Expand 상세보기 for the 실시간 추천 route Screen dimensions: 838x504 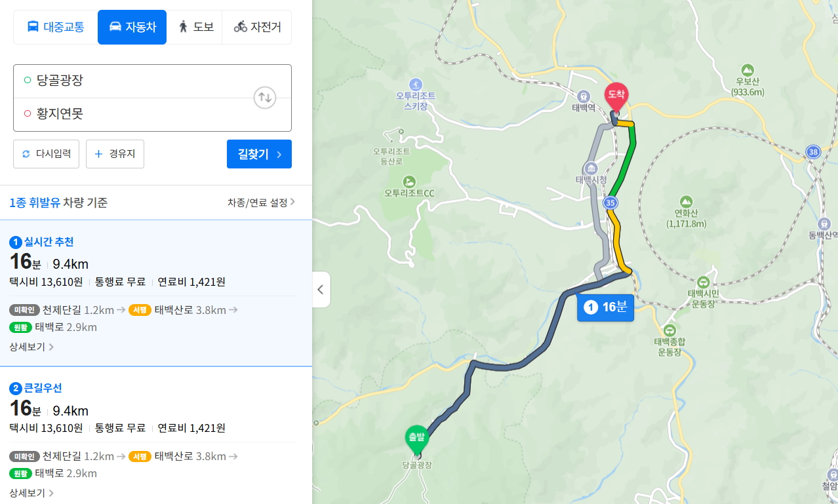click(31, 347)
